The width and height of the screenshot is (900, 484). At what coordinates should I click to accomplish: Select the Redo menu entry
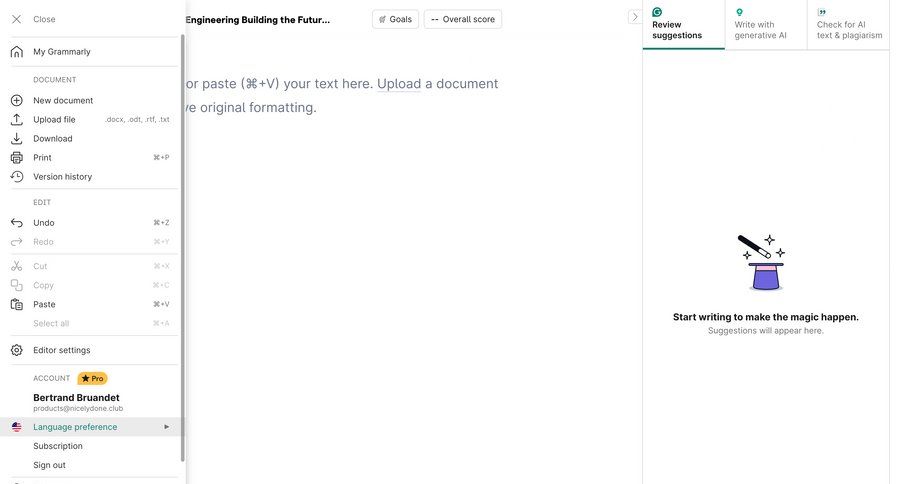pyautogui.click(x=92, y=242)
